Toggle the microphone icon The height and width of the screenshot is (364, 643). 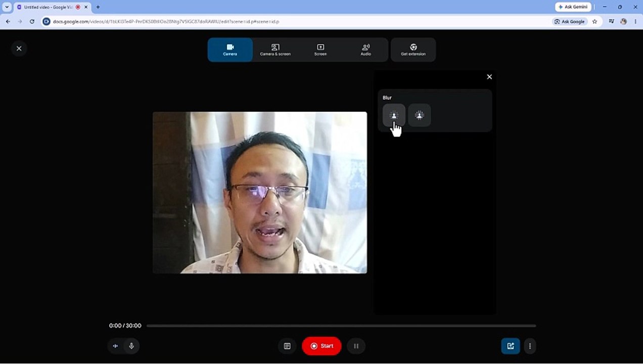pos(131,346)
